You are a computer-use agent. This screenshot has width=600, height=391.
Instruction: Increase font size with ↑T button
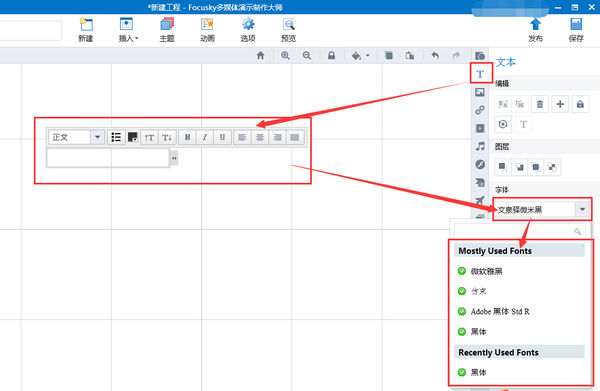point(149,137)
